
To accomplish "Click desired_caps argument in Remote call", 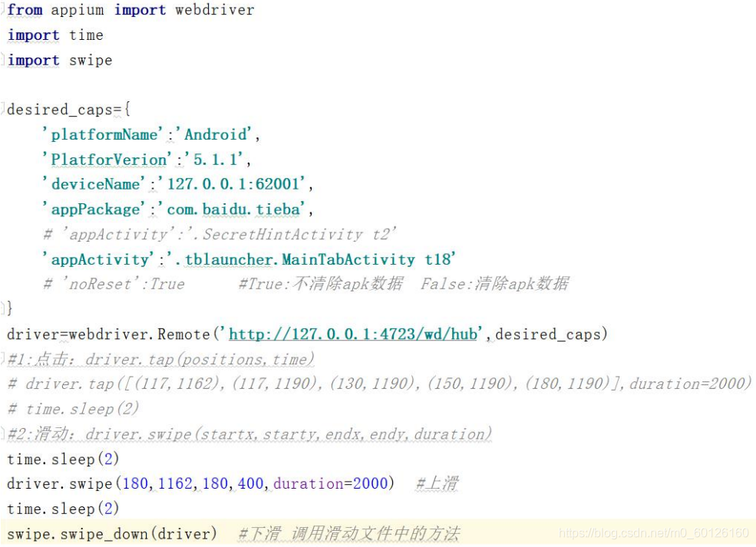I will tap(548, 334).
